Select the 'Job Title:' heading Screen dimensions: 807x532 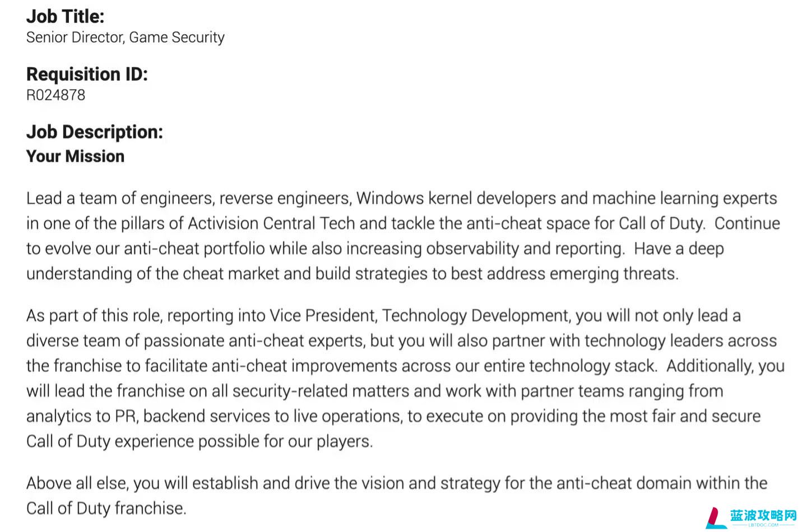click(x=65, y=16)
